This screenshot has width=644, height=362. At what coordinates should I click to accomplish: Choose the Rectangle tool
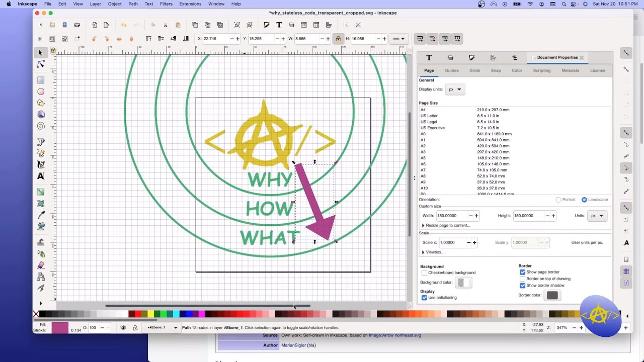point(41,80)
